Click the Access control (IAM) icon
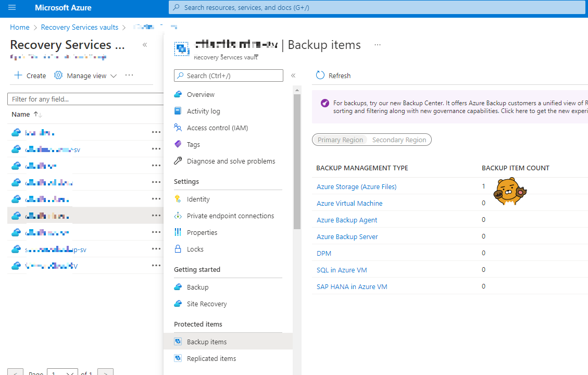 [178, 128]
